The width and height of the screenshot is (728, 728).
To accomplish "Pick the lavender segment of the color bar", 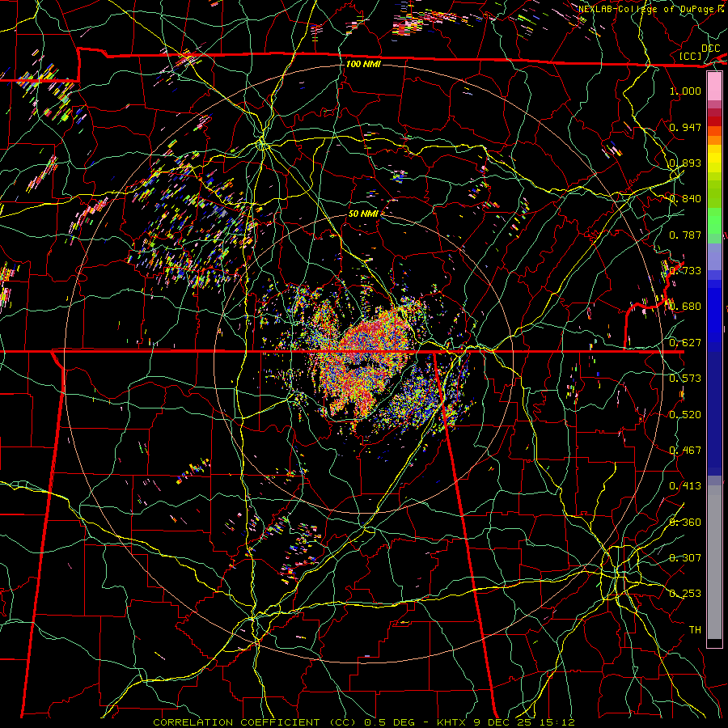I will pos(714,256).
